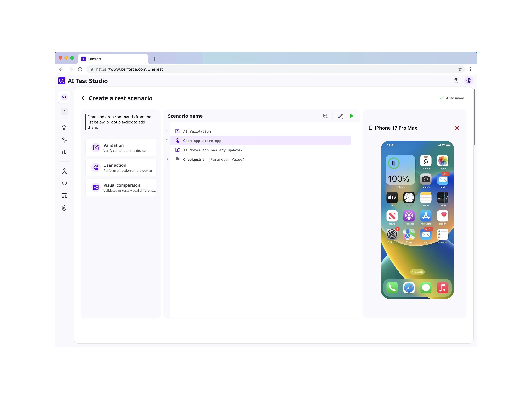Tap the Camera app on the iPhone
This screenshot has width=532, height=399.
[x=426, y=179]
